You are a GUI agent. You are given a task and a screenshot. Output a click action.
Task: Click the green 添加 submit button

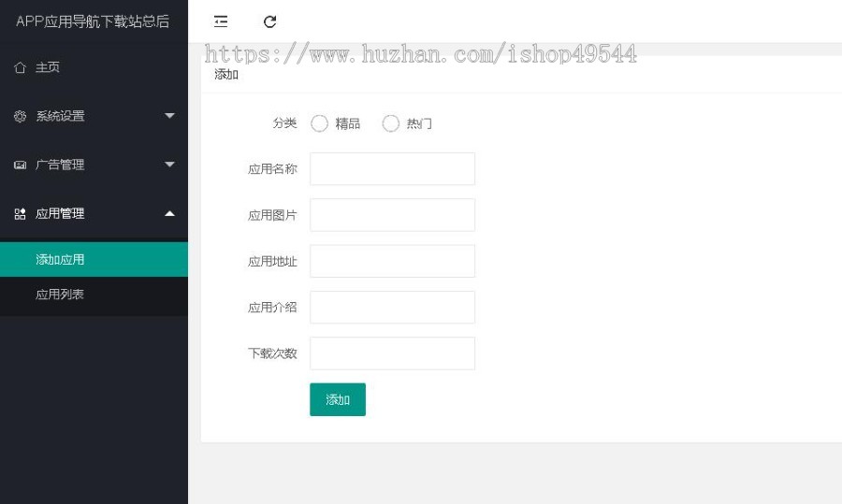pyautogui.click(x=338, y=399)
